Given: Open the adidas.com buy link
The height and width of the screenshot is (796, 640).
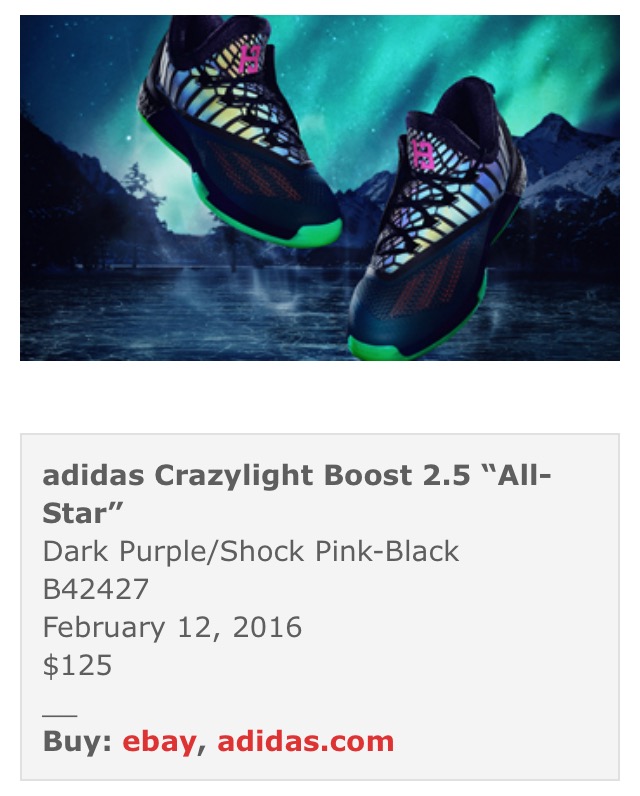Looking at the screenshot, I should 306,742.
